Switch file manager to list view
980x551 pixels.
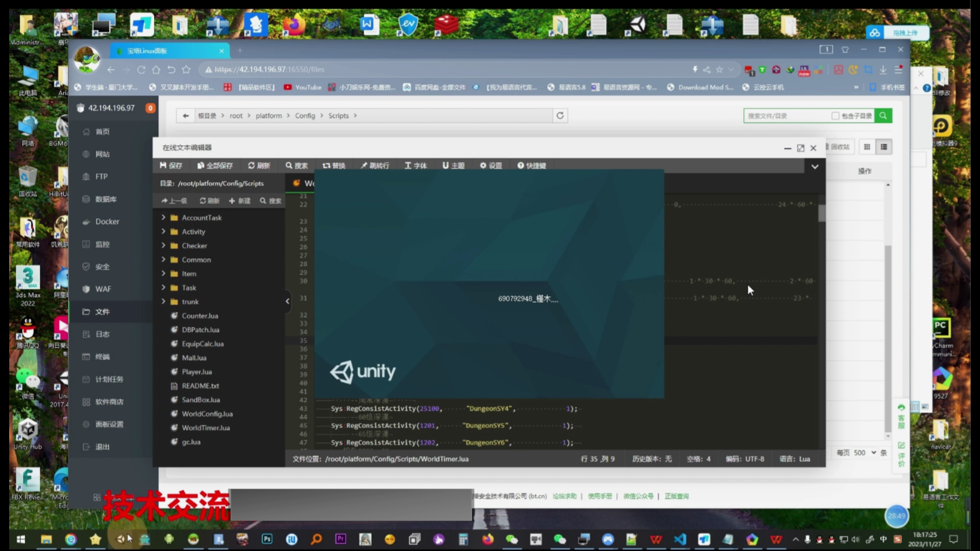coord(884,147)
